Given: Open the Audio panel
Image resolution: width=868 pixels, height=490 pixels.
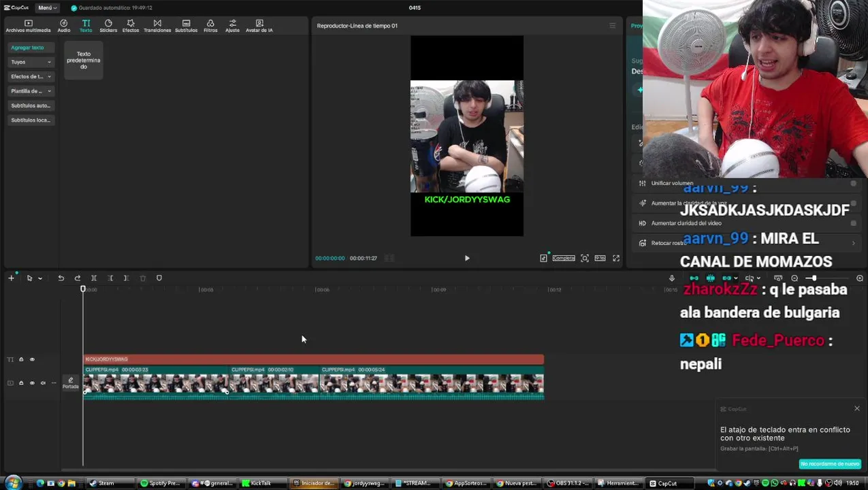Looking at the screenshot, I should tap(64, 26).
